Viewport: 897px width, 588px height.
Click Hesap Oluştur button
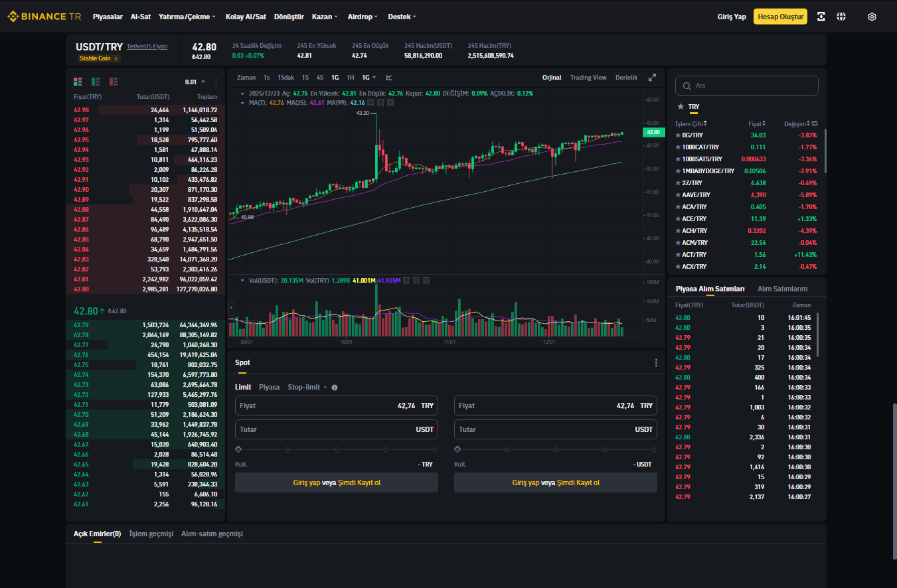pyautogui.click(x=780, y=17)
